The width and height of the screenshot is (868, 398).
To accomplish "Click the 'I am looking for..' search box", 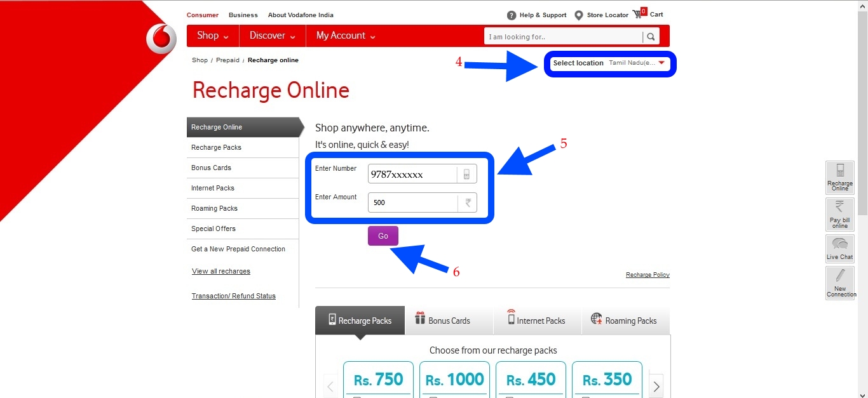I will pos(564,37).
